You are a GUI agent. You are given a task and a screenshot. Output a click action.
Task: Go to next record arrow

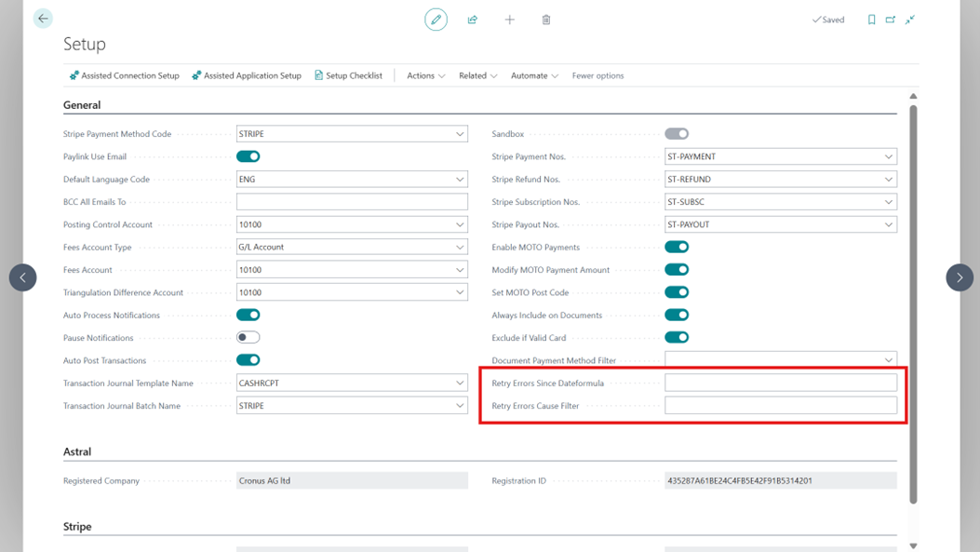click(960, 277)
